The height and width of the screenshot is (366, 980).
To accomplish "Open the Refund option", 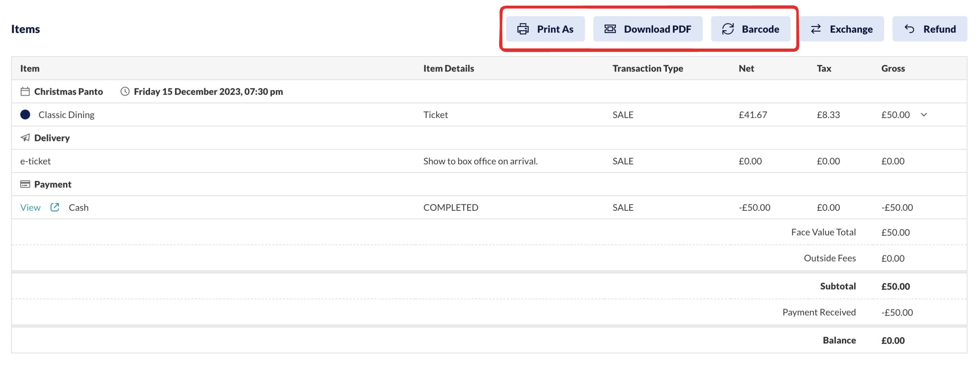I will [x=929, y=29].
